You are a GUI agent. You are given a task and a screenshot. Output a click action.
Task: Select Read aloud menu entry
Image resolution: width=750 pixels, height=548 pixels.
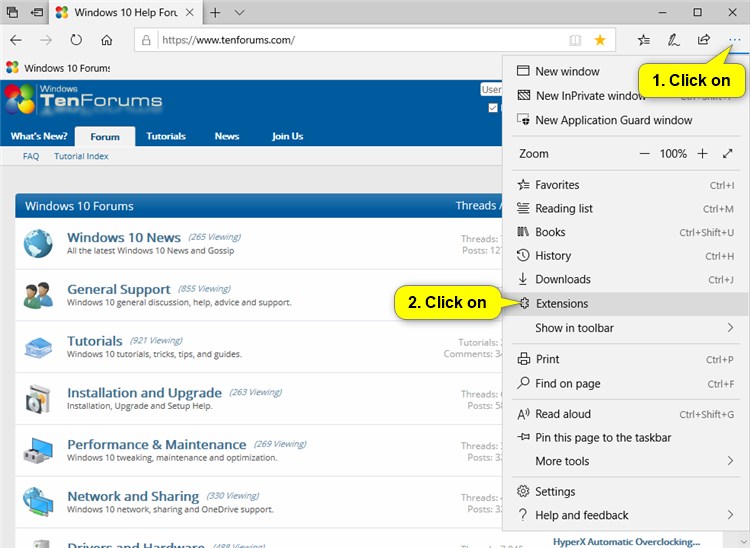625,414
